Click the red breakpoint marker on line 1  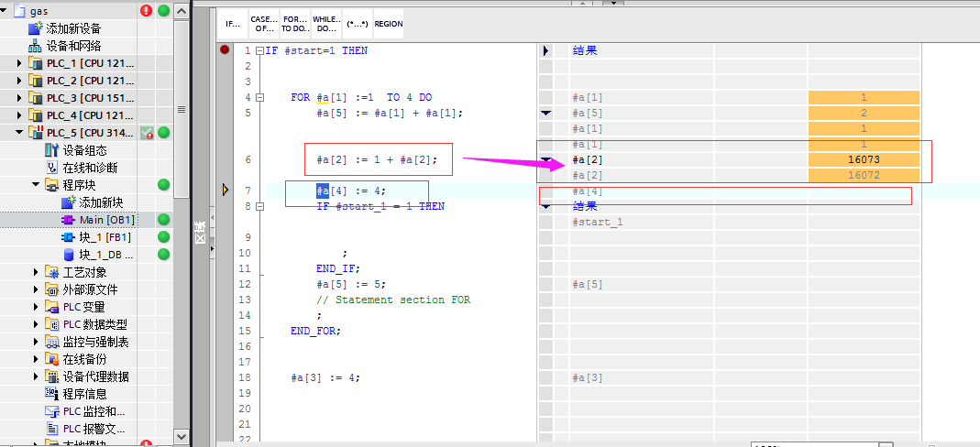coord(225,51)
